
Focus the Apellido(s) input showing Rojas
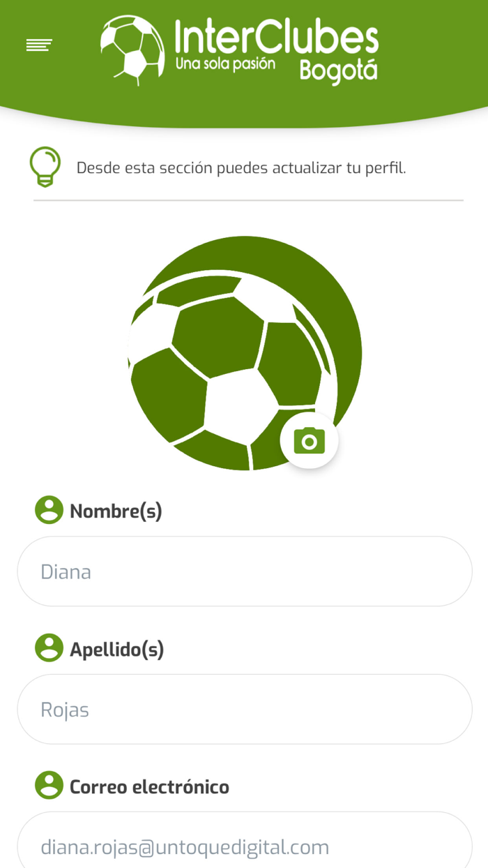point(244,709)
